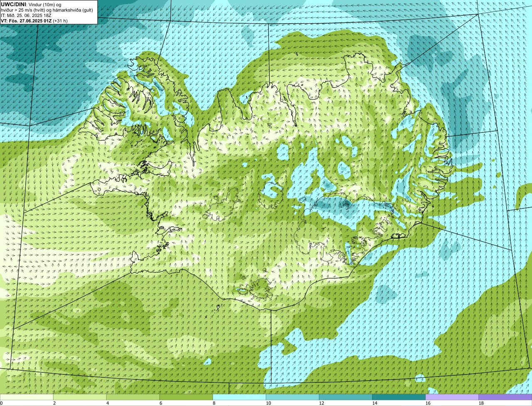Click the legend scale label "18"
This screenshot has width=532, height=406.
pyautogui.click(x=481, y=403)
